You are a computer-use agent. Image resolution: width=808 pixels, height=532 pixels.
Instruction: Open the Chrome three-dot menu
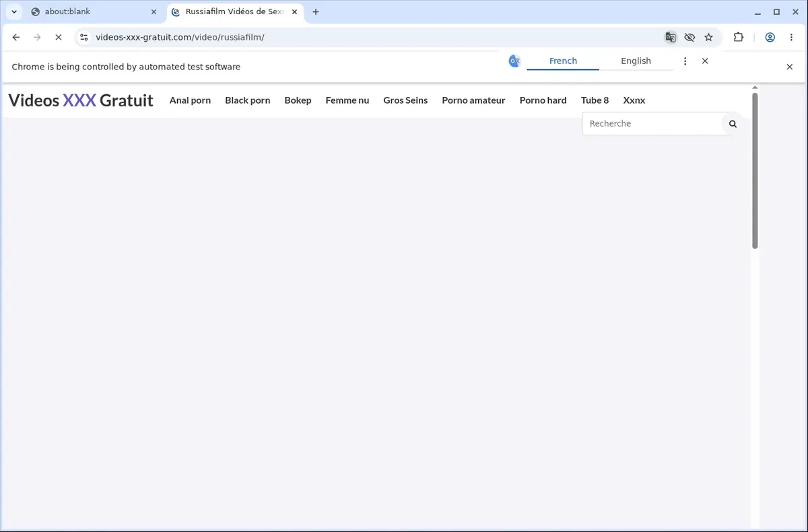coord(790,38)
